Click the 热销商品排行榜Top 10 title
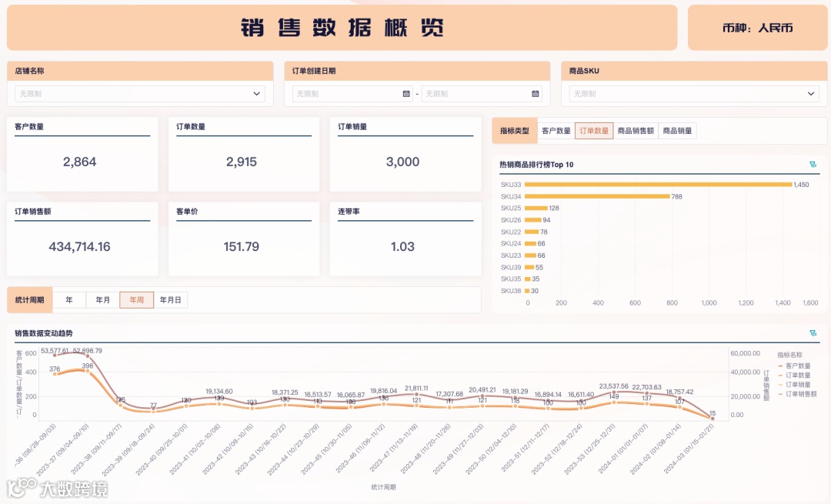 tap(536, 165)
